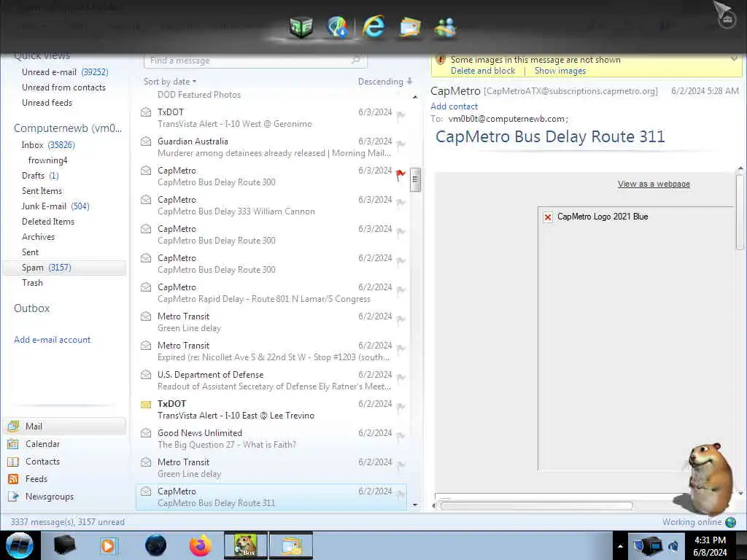Click the message list scroll up arrow
747x560 pixels.
(415, 97)
